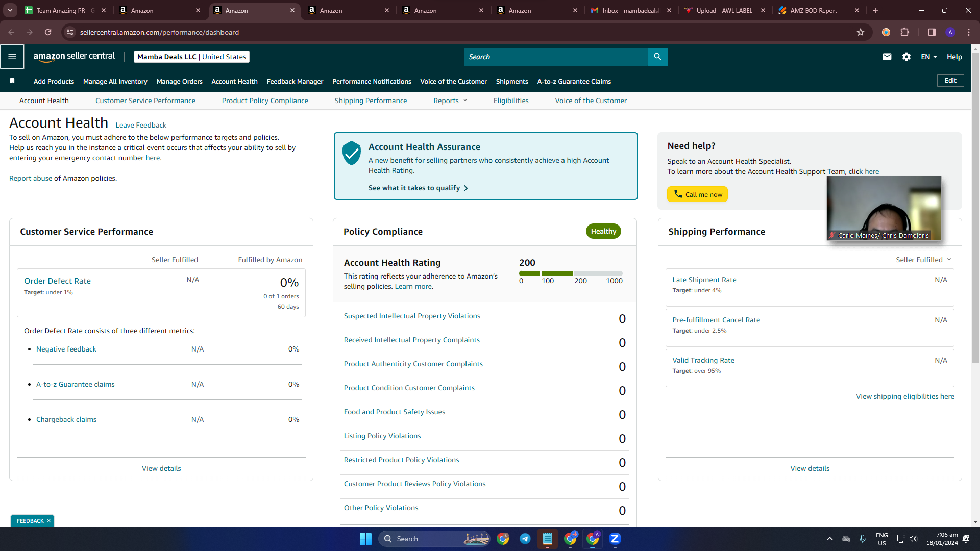
Task: Open the EN language dropdown
Action: point(929,57)
